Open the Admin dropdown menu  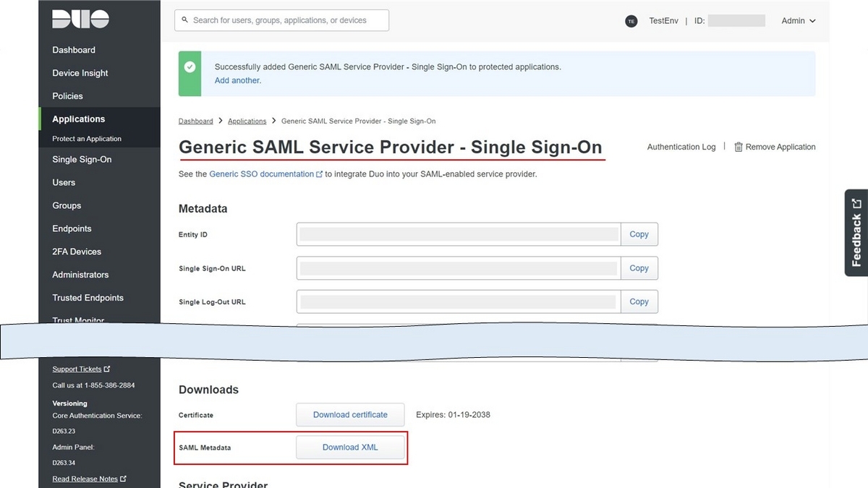pos(799,21)
